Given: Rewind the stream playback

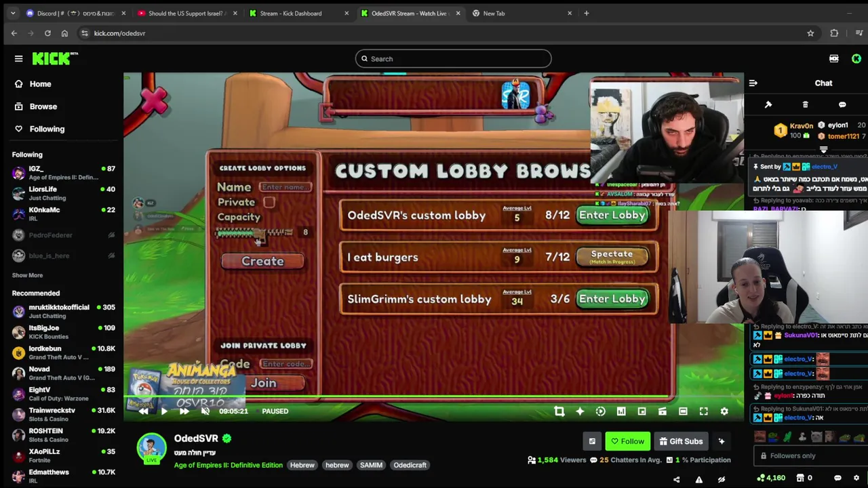Looking at the screenshot, I should pos(143,411).
